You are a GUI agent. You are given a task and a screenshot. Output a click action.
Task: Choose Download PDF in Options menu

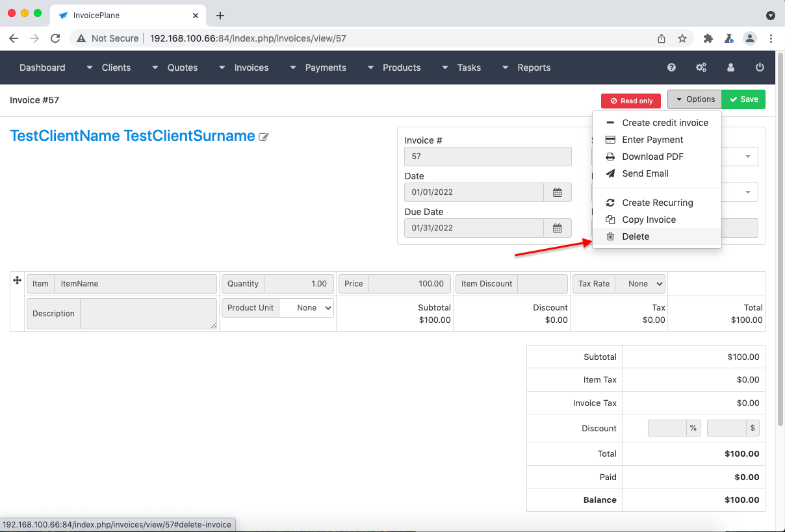[x=652, y=157]
